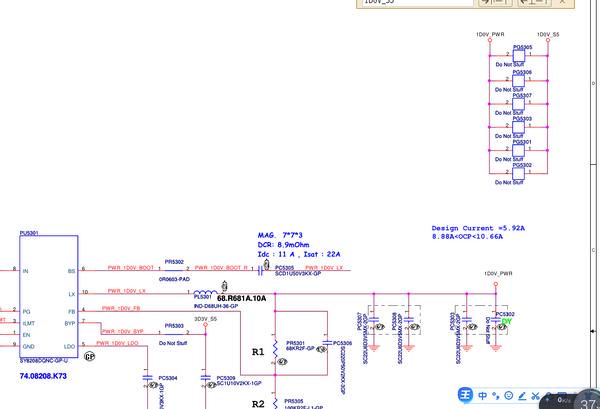600x409 pixels.
Task: Click the 0R0603-PAD value under PR5302
Action: (174, 279)
